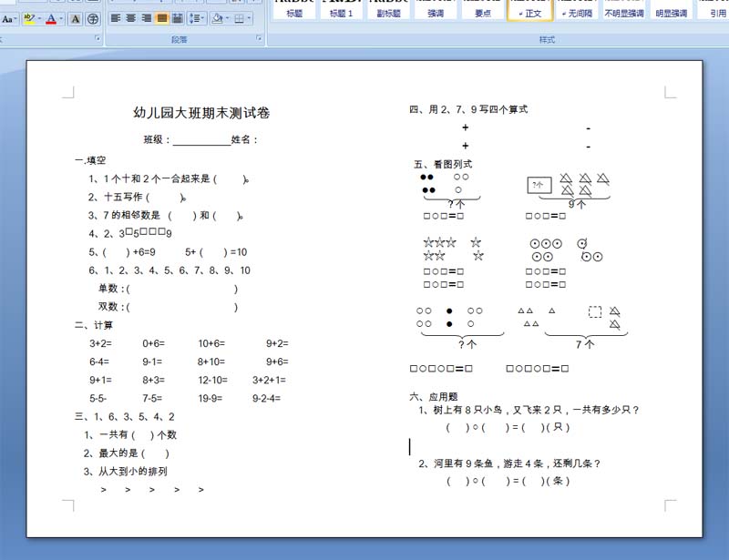This screenshot has height=560, width=729.
Task: Click the equation 3+2= in document
Action: (100, 343)
